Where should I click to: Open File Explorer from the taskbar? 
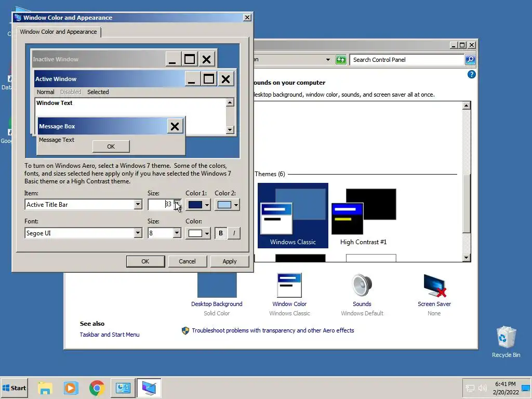pos(45,388)
